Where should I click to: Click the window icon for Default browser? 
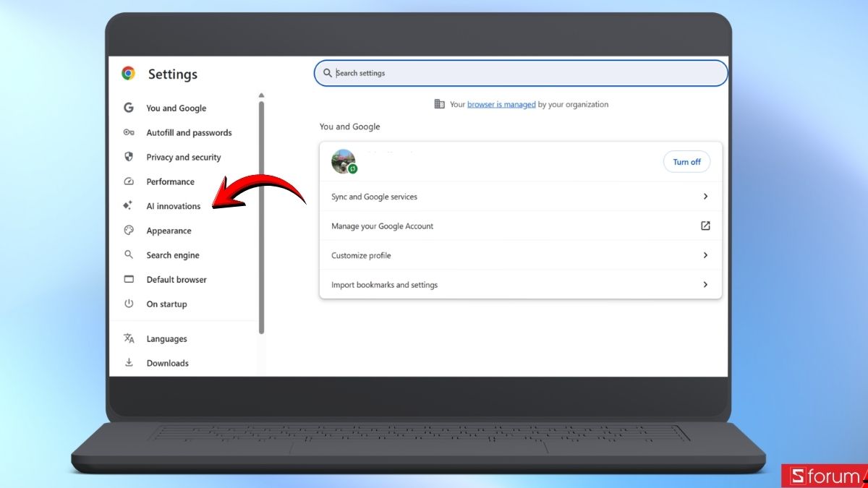[129, 279]
